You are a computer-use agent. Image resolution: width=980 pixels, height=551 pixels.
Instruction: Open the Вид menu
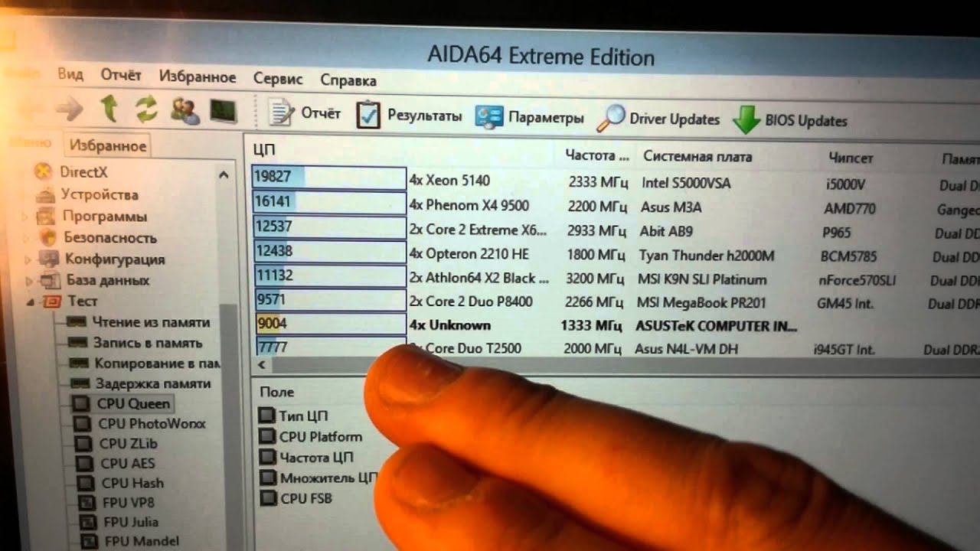(x=70, y=75)
